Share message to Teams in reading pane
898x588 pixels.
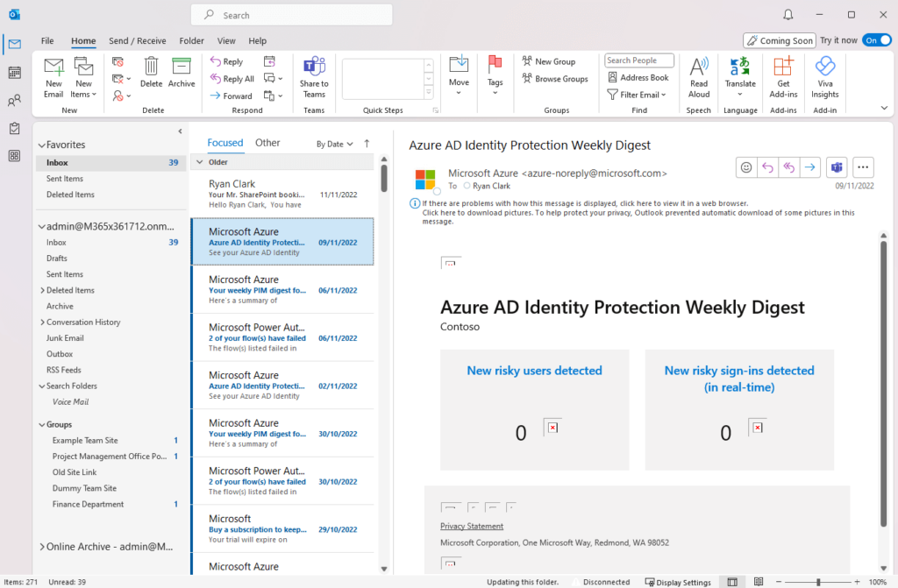click(x=837, y=167)
